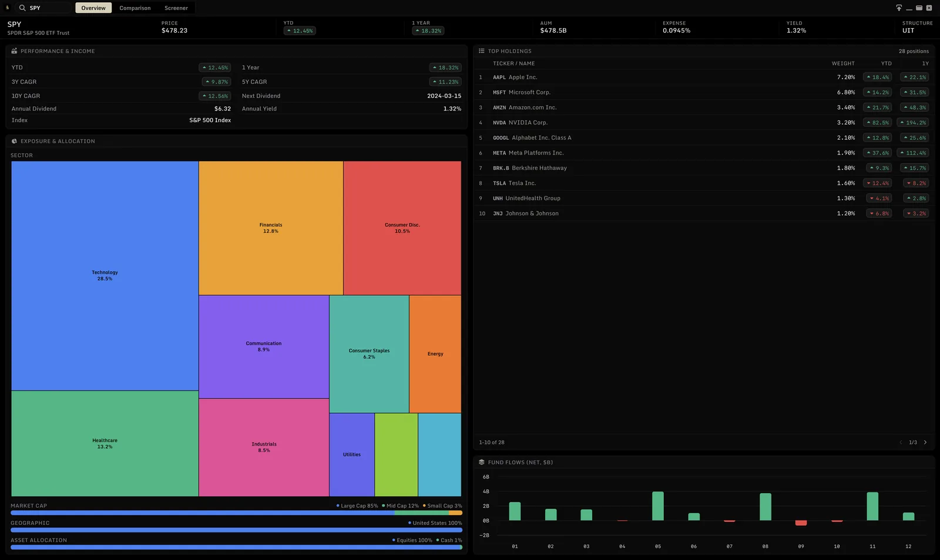
Task: Click the search magnifier icon beside SPY
Action: tap(22, 8)
